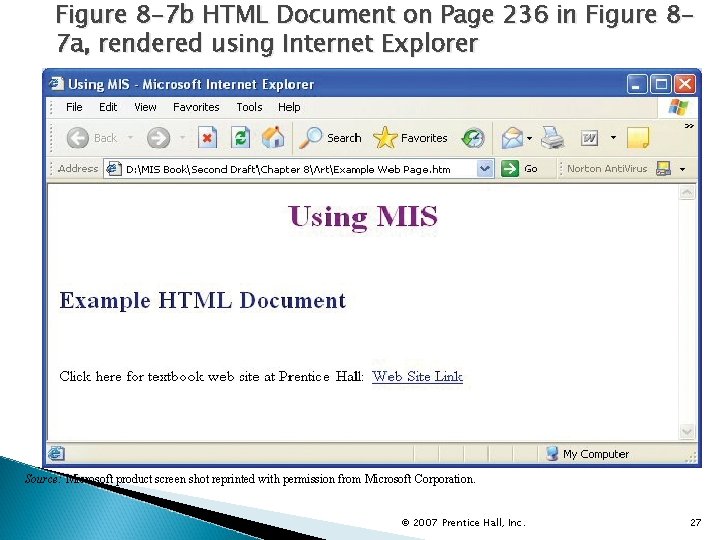720x540 pixels.
Task: Click the green Go arrow button
Action: (510, 169)
